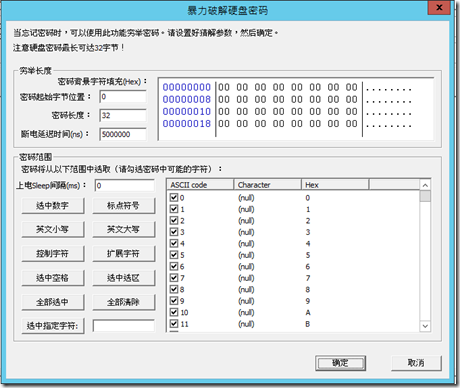The image size is (460, 388).
Task: Focus the password length field showing 32
Action: [123, 115]
